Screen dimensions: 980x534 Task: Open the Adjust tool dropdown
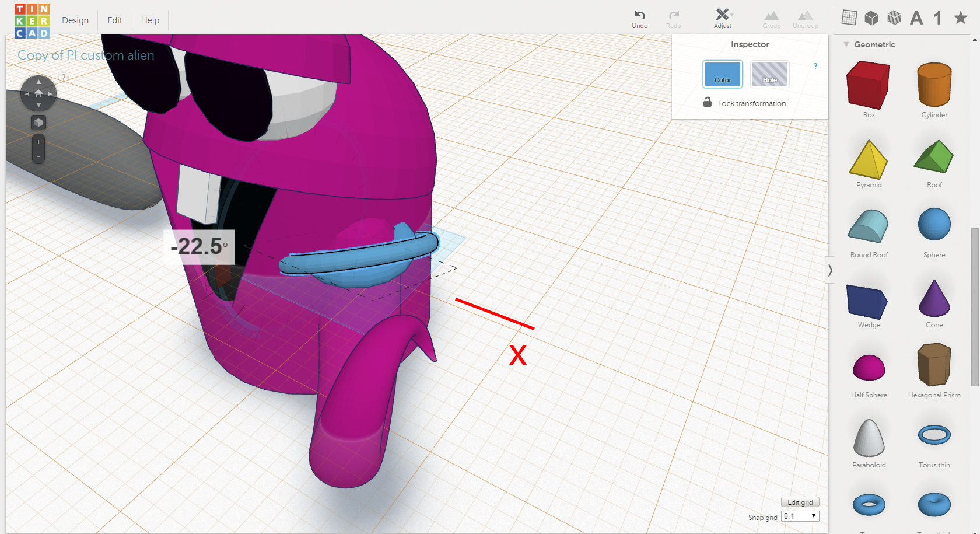(x=723, y=19)
